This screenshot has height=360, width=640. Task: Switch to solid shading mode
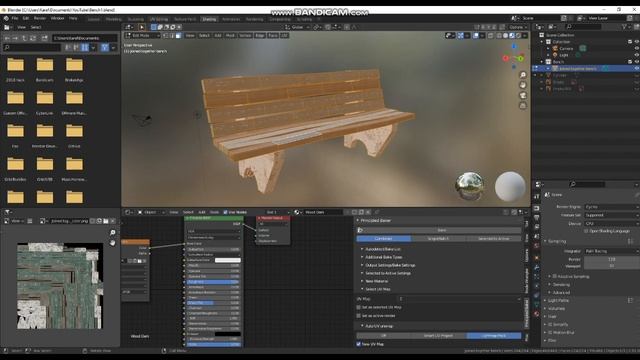505,36
